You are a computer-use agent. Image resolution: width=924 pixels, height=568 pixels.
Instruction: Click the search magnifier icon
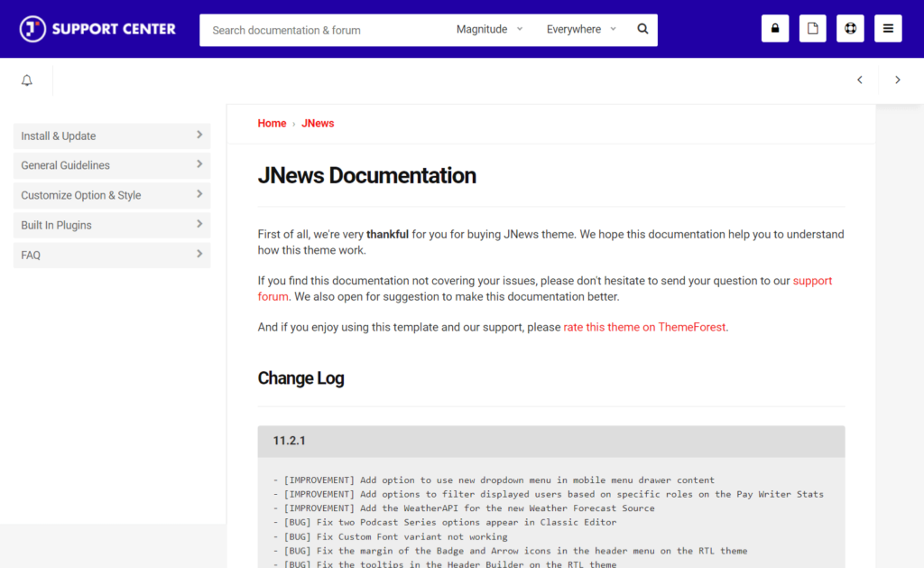tap(642, 29)
